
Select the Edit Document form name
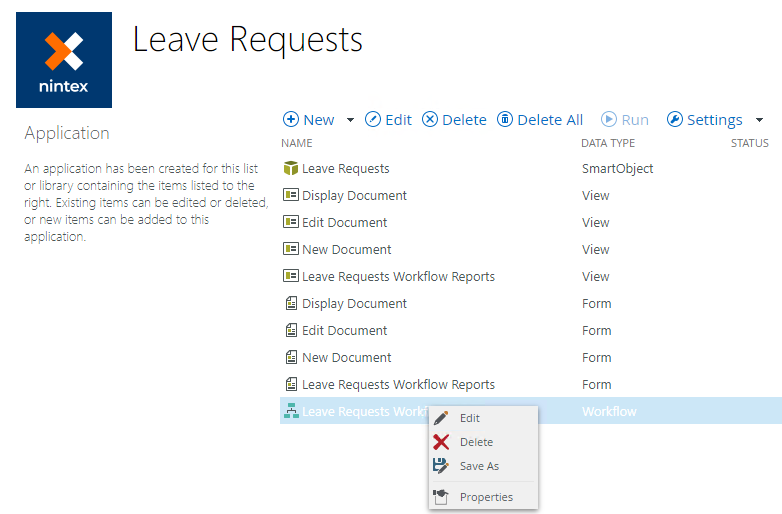click(x=345, y=331)
